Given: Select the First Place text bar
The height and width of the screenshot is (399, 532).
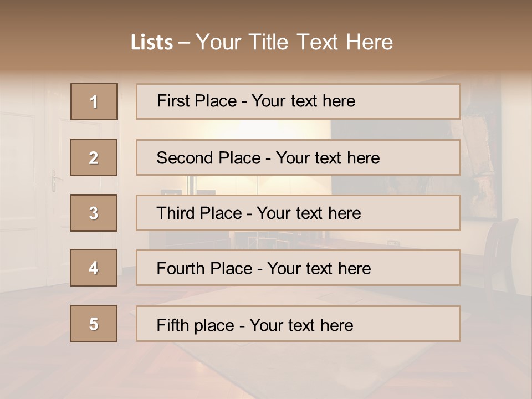Looking at the screenshot, I should coord(298,101).
